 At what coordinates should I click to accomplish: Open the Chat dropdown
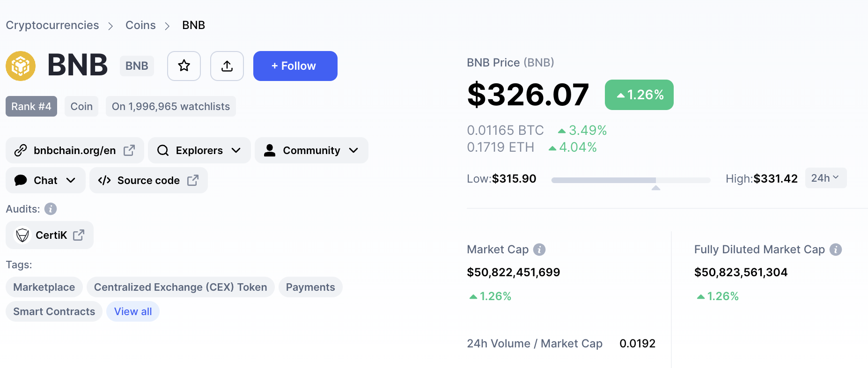45,180
